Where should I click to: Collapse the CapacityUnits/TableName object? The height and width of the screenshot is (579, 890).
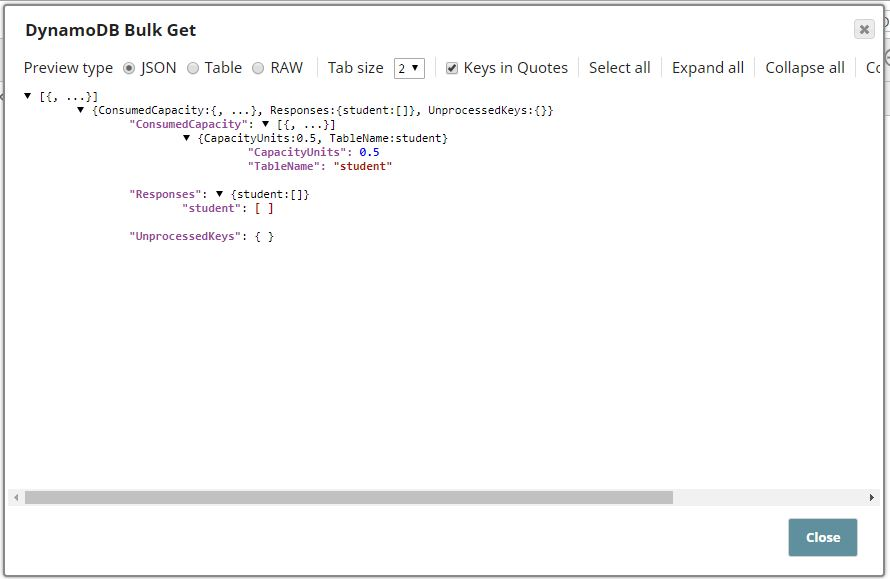(186, 138)
